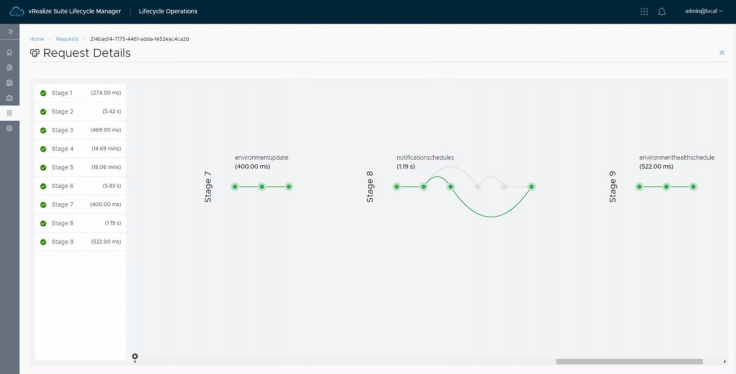Click the third green node of Stage 8
Screen dimensions: 736x374
451,187
